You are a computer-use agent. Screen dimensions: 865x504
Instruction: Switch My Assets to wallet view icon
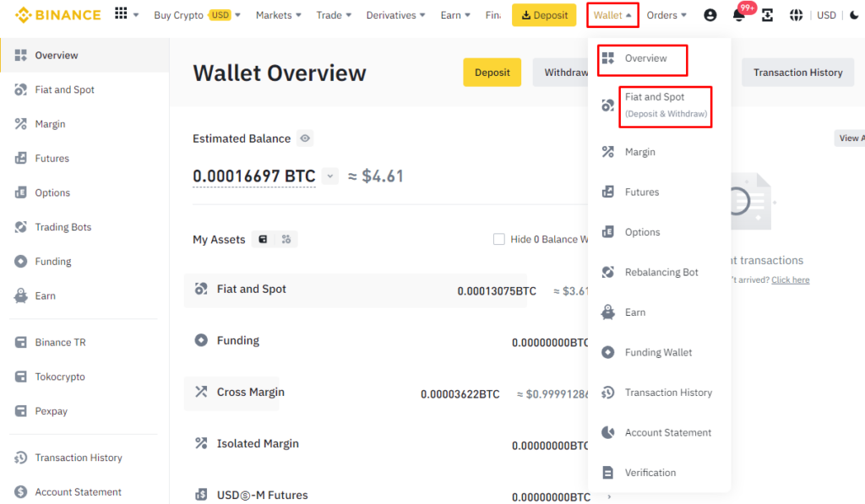(264, 239)
